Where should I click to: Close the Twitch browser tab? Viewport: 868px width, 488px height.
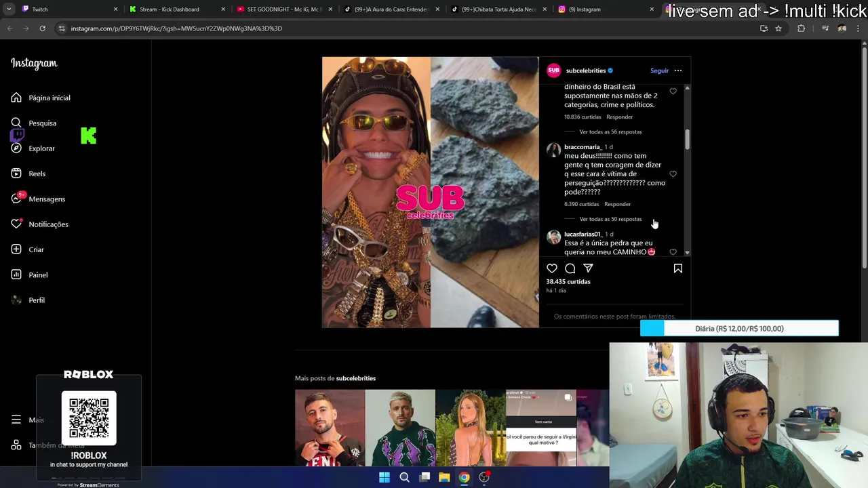click(x=115, y=9)
